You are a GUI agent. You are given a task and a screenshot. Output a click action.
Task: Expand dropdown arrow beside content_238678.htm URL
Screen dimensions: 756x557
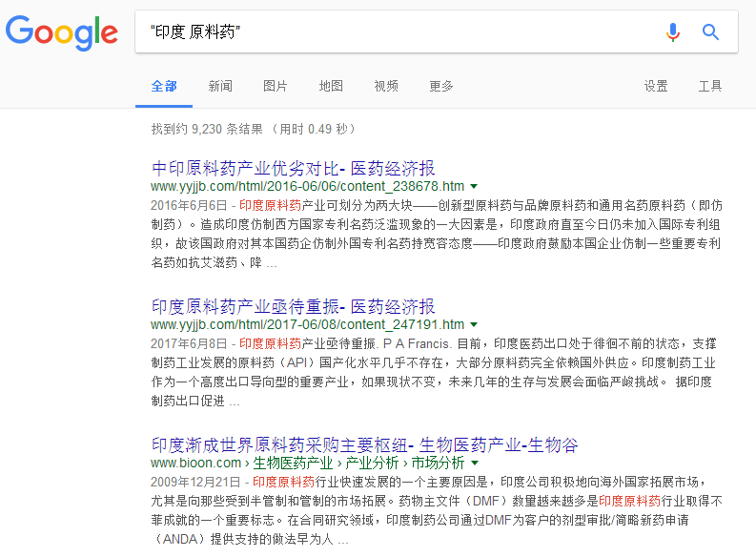click(474, 187)
